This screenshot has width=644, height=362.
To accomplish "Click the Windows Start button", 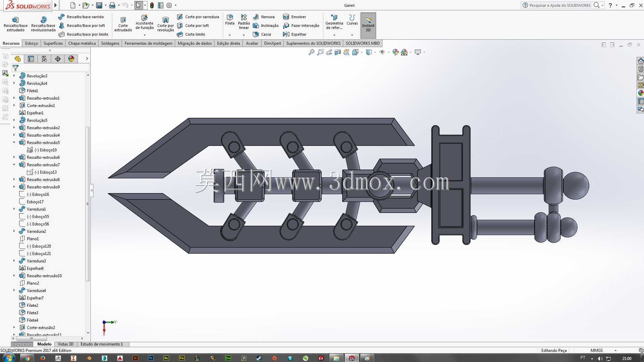I will (x=9, y=358).
